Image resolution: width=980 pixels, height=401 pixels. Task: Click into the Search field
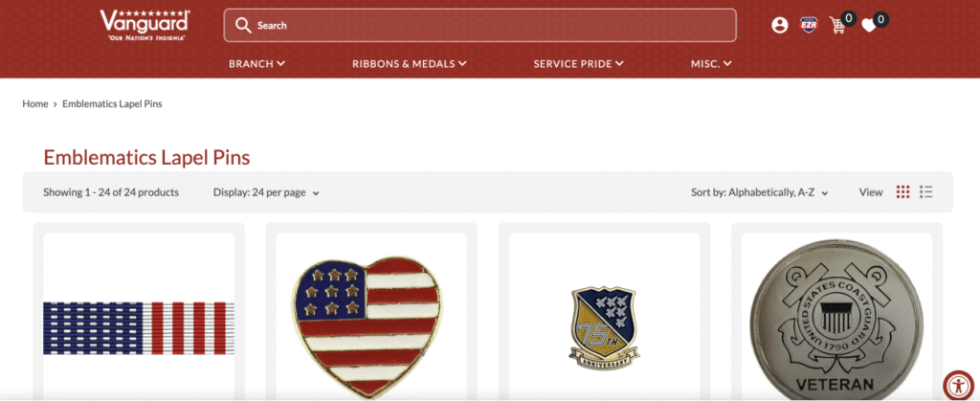click(x=480, y=26)
